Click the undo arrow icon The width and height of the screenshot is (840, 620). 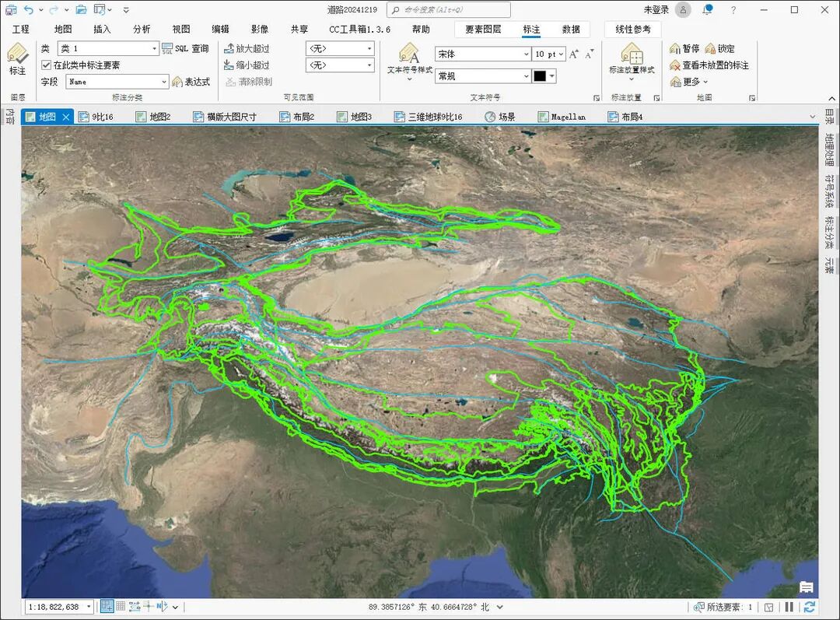pyautogui.click(x=29, y=9)
